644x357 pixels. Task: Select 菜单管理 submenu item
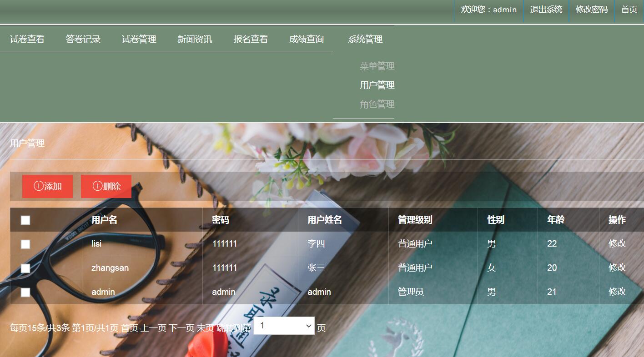pos(377,66)
